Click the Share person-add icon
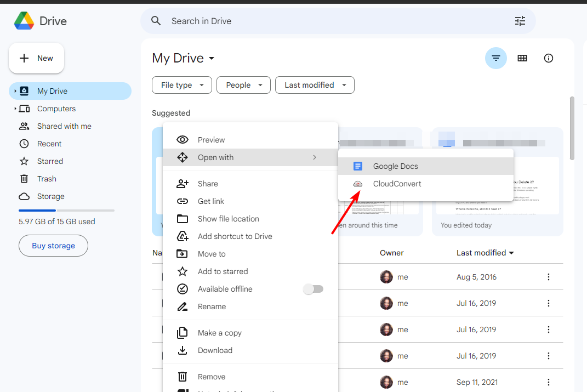The image size is (587, 392). (x=183, y=184)
